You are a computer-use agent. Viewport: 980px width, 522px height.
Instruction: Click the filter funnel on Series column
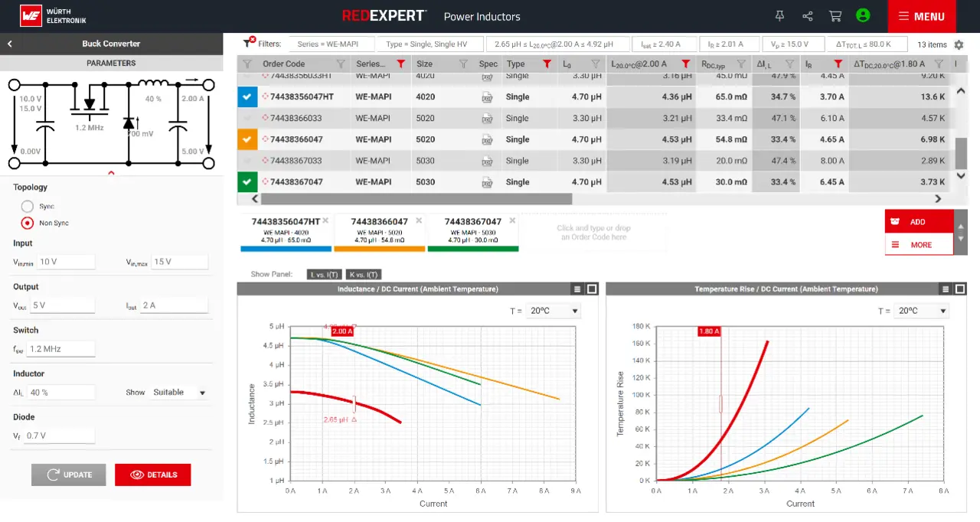tap(400, 64)
